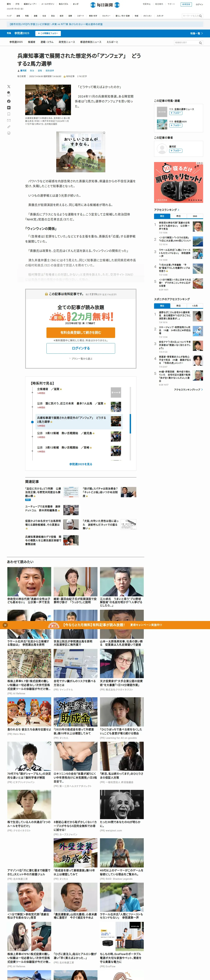
Task: Click the 参院選 sub-nav search magnifier
Action: pyautogui.click(x=201, y=43)
